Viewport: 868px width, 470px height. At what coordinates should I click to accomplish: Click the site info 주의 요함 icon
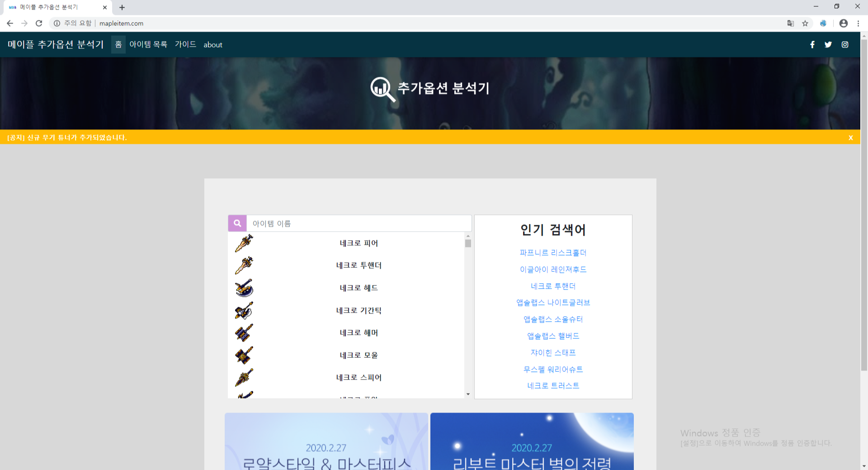[57, 23]
